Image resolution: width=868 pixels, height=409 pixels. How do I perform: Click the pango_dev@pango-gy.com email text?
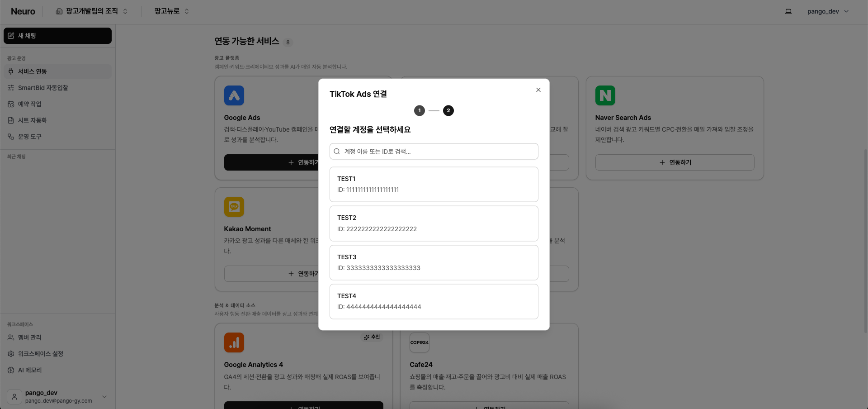point(59,401)
